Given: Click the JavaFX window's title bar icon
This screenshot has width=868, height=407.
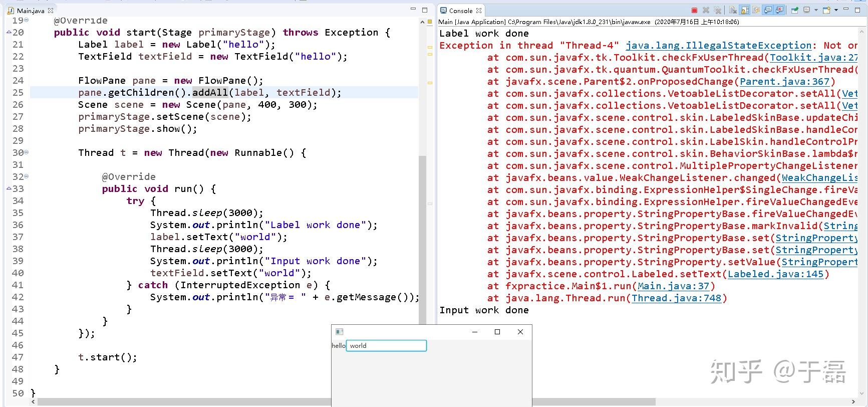Looking at the screenshot, I should [339, 332].
